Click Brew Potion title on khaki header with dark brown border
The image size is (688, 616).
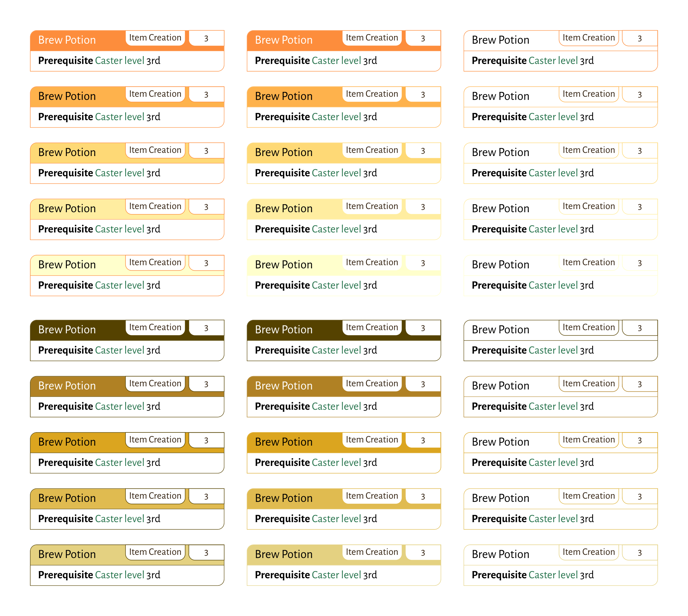67,554
